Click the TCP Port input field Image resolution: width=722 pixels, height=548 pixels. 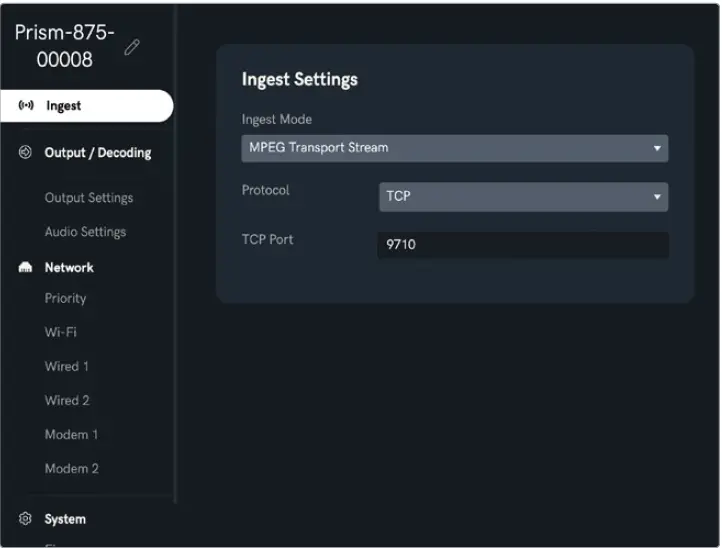[x=522, y=245]
